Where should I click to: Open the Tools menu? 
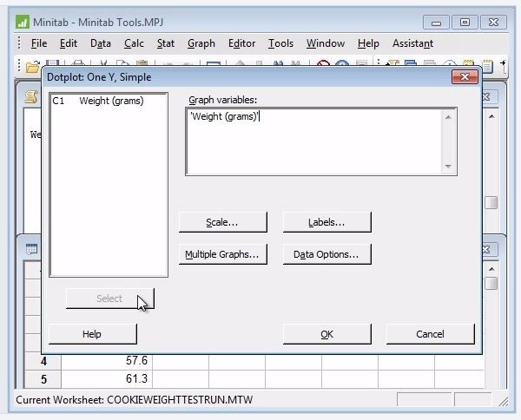(x=280, y=43)
